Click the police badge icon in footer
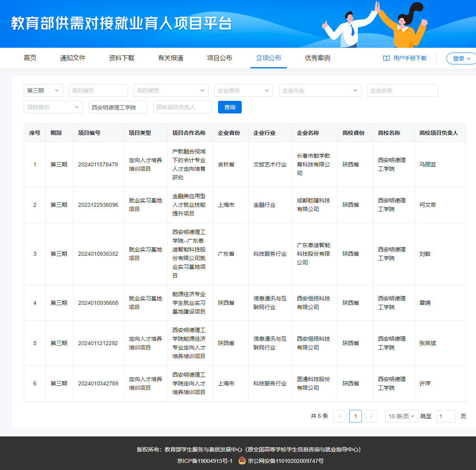Viewport: 476px width, 470px height. 242,461
